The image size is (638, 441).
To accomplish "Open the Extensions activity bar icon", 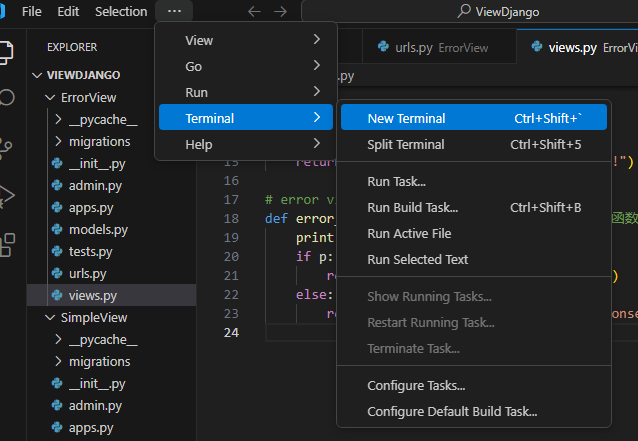I will 7,245.
